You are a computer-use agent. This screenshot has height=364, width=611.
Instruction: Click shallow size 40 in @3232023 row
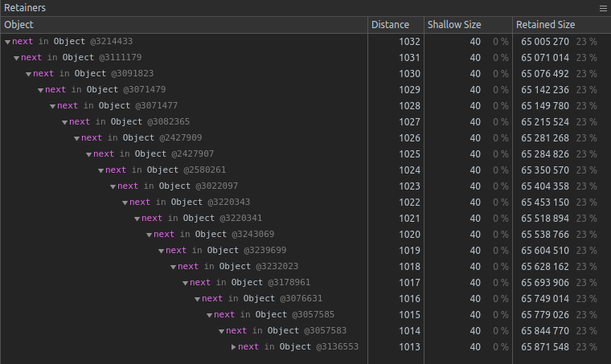click(475, 267)
